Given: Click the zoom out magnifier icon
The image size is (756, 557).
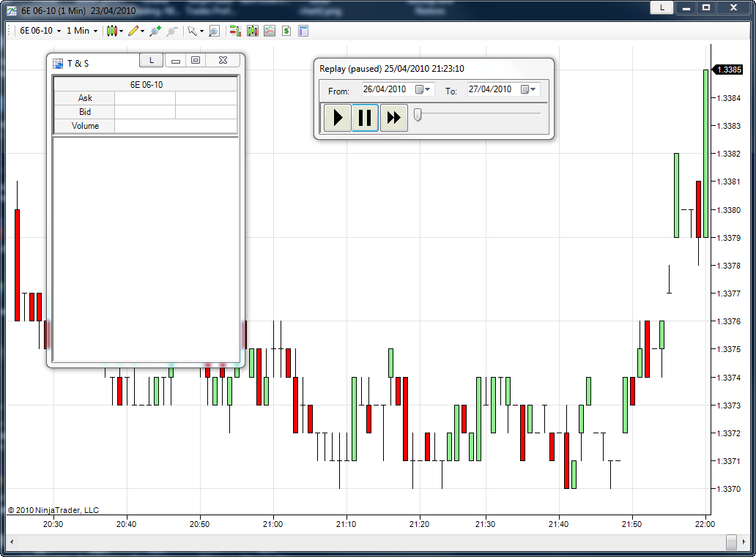Looking at the screenshot, I should [172, 31].
